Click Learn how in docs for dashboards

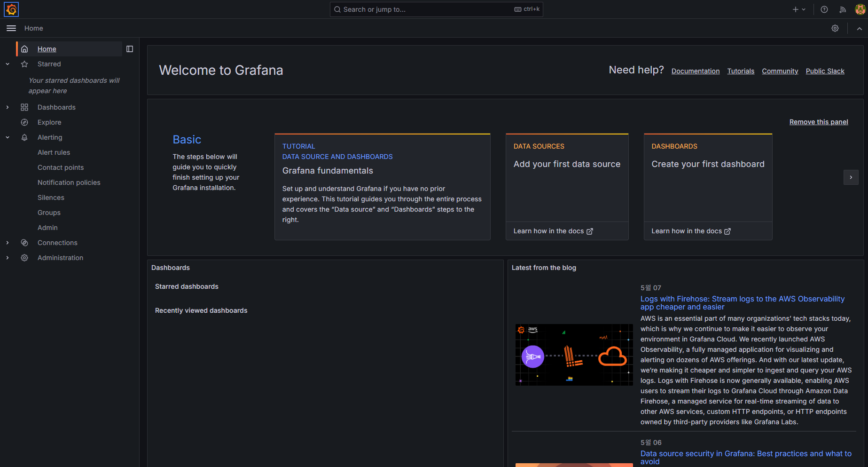click(x=691, y=231)
